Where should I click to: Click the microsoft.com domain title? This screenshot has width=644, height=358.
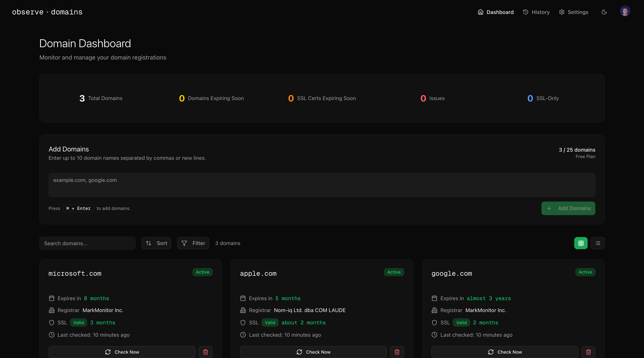(x=75, y=273)
